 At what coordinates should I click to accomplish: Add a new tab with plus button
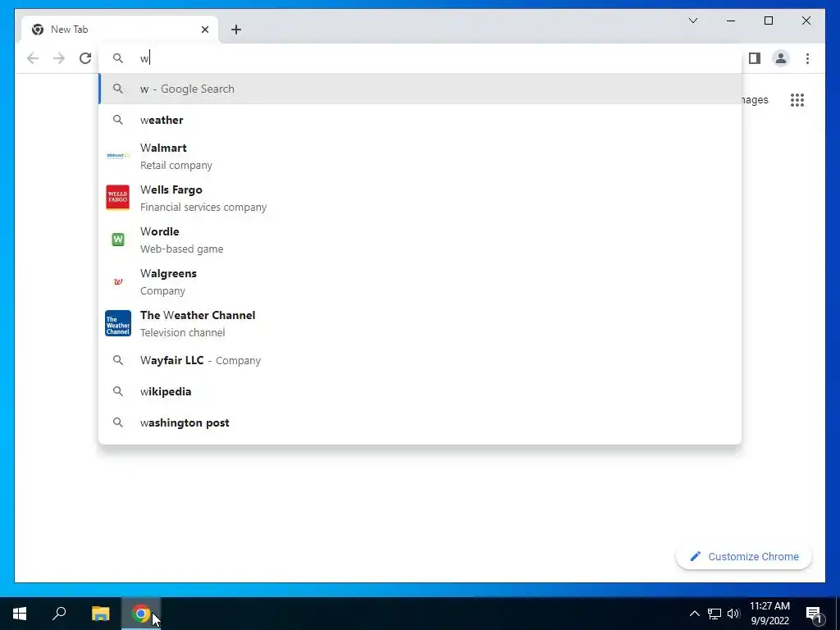[x=236, y=30]
